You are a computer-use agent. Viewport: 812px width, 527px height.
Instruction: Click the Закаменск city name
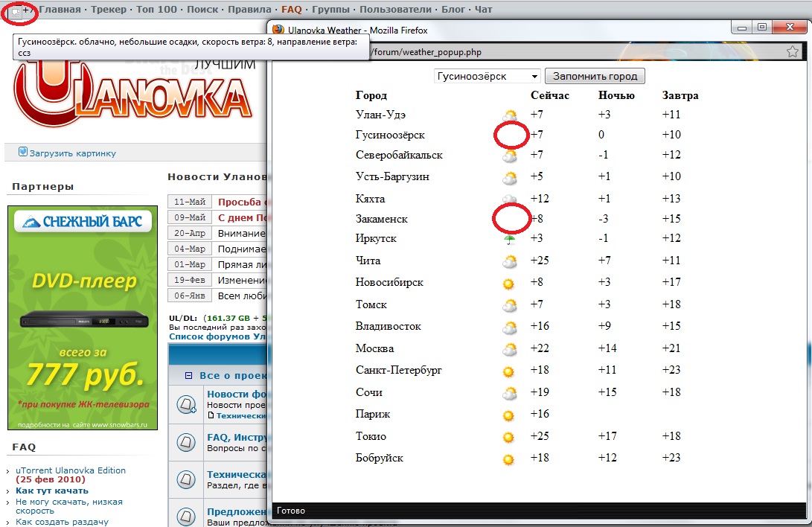pos(381,219)
